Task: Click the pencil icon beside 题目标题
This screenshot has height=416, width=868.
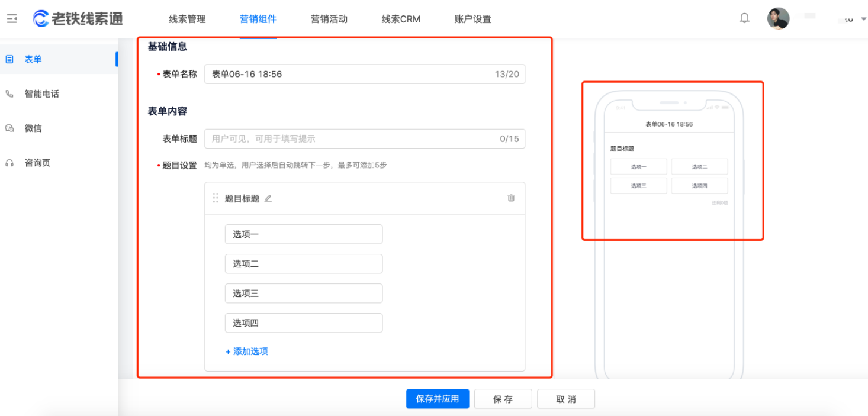Action: pos(268,198)
